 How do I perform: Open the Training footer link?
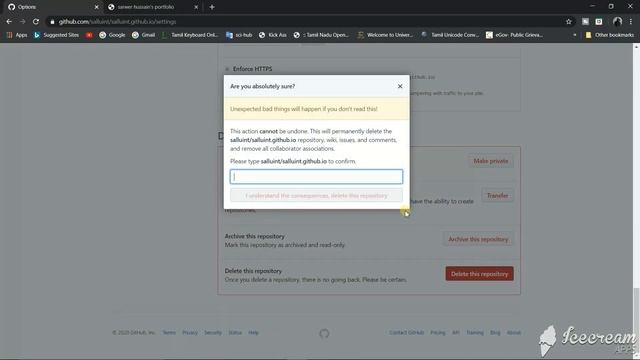coord(475,333)
